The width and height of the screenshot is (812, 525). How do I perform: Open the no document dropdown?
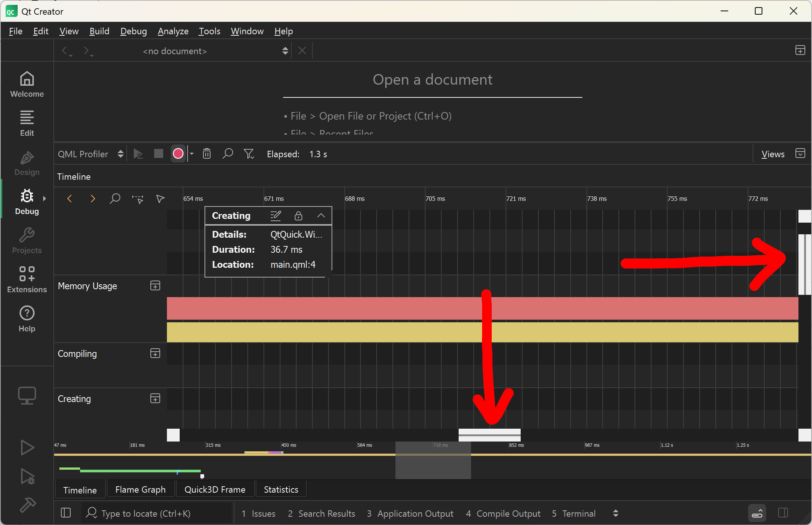pyautogui.click(x=216, y=51)
